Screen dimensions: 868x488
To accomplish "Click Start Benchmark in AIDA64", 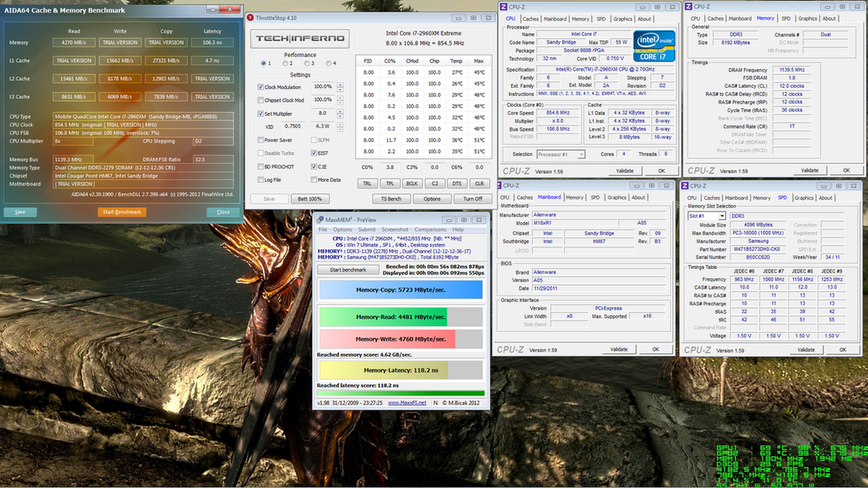I will tap(121, 211).
